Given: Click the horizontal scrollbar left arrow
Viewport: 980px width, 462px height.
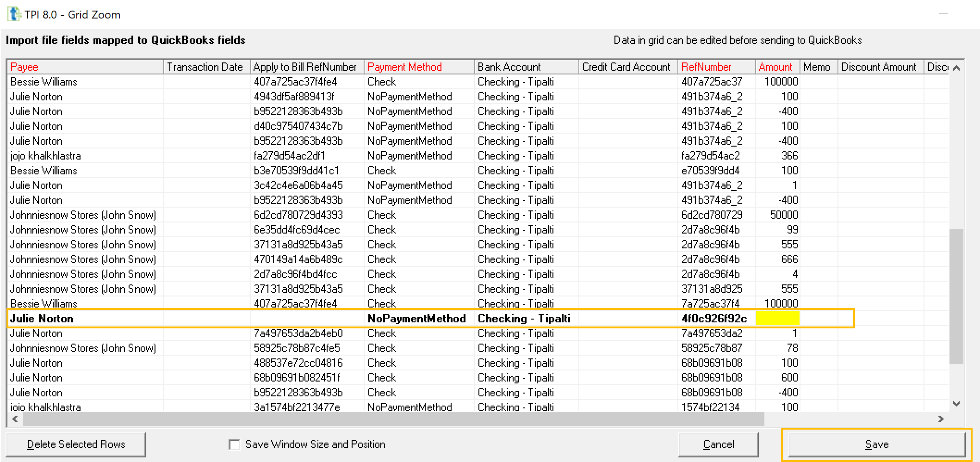Looking at the screenshot, I should (14, 419).
